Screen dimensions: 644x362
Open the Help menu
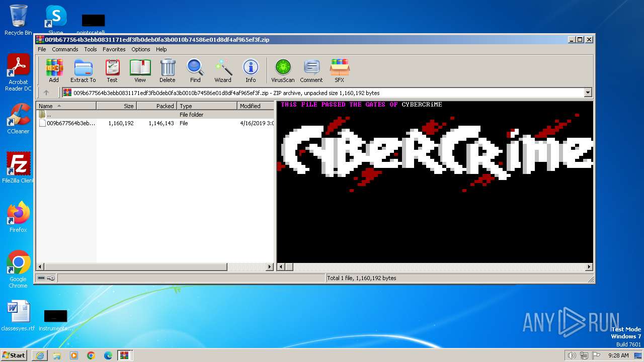point(161,49)
